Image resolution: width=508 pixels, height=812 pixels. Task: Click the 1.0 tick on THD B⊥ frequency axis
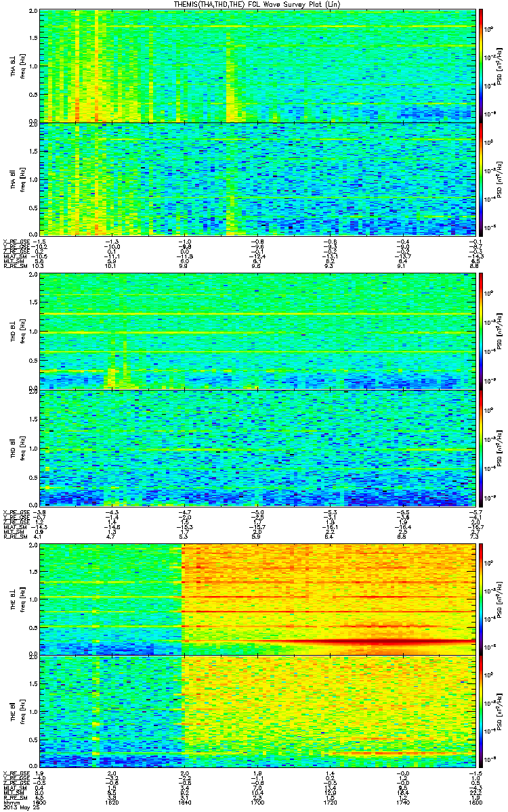click(33, 332)
